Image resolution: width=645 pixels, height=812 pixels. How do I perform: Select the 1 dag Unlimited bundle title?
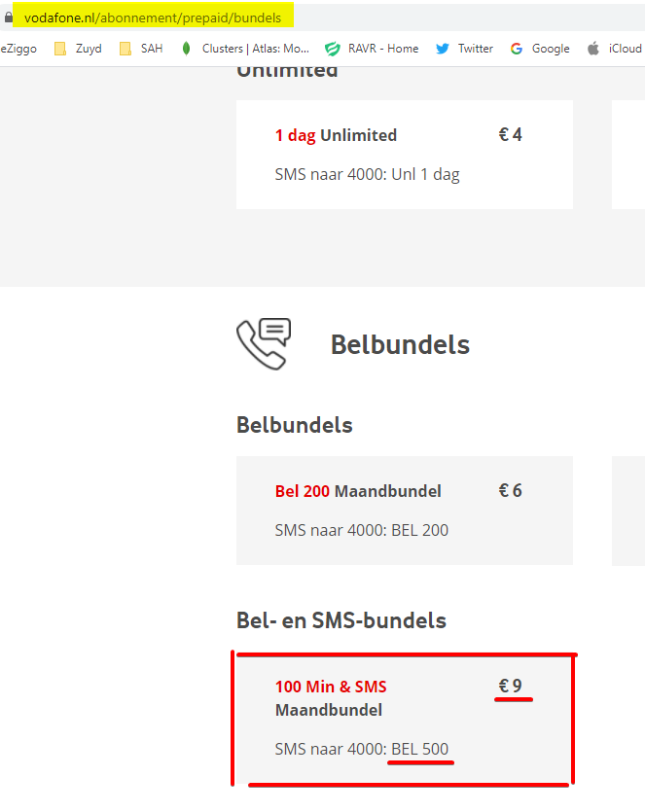click(x=336, y=135)
